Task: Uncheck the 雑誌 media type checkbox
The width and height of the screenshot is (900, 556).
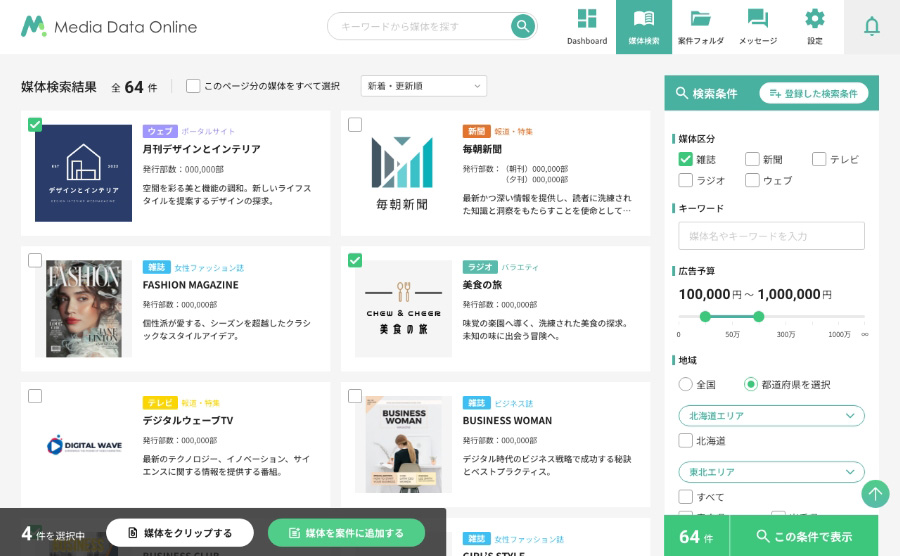Action: click(x=685, y=159)
